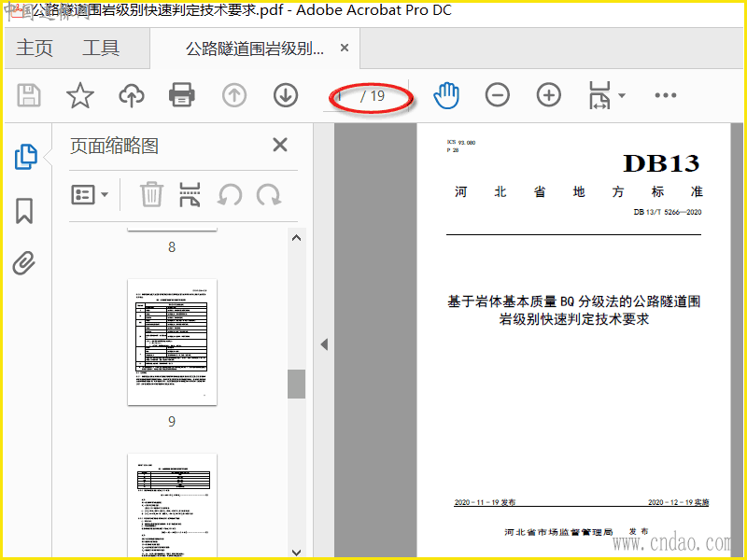
Task: Select the thumbnail below page 9
Action: click(172, 505)
